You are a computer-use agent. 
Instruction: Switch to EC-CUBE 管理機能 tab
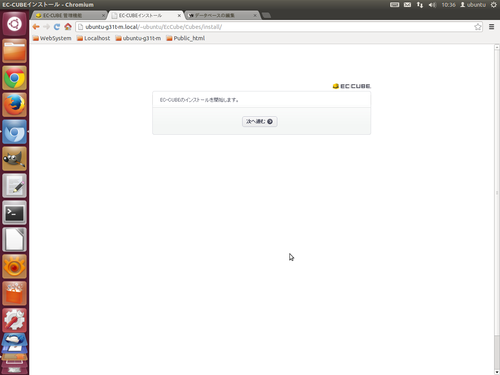69,15
